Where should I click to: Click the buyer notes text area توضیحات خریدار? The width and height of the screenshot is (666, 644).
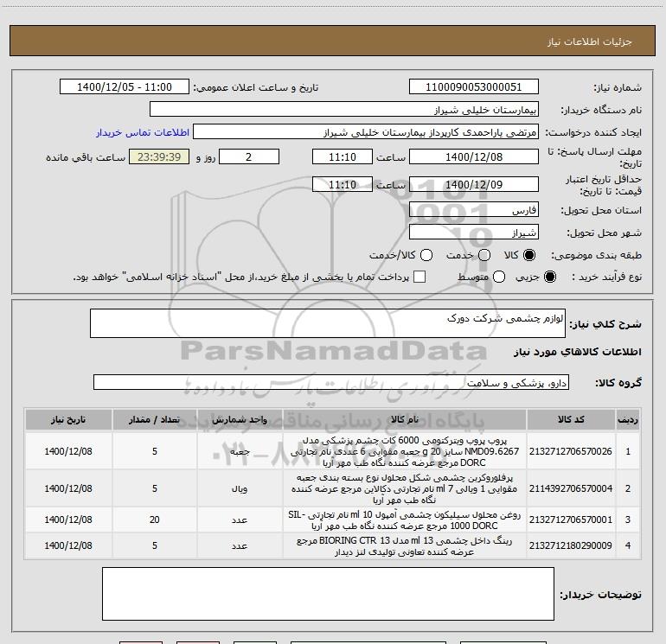click(x=328, y=594)
